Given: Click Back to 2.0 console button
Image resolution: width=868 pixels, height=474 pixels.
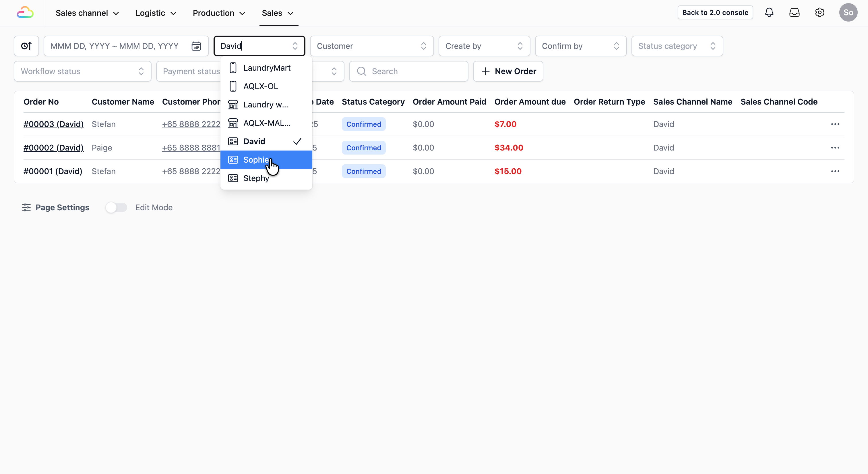Looking at the screenshot, I should (715, 12).
